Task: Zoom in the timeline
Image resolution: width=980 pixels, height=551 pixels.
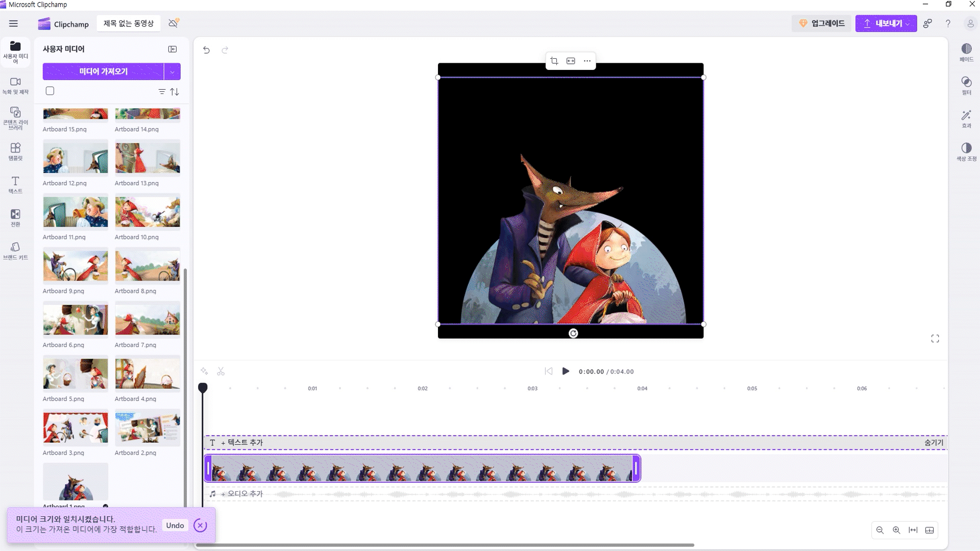Action: pos(896,530)
